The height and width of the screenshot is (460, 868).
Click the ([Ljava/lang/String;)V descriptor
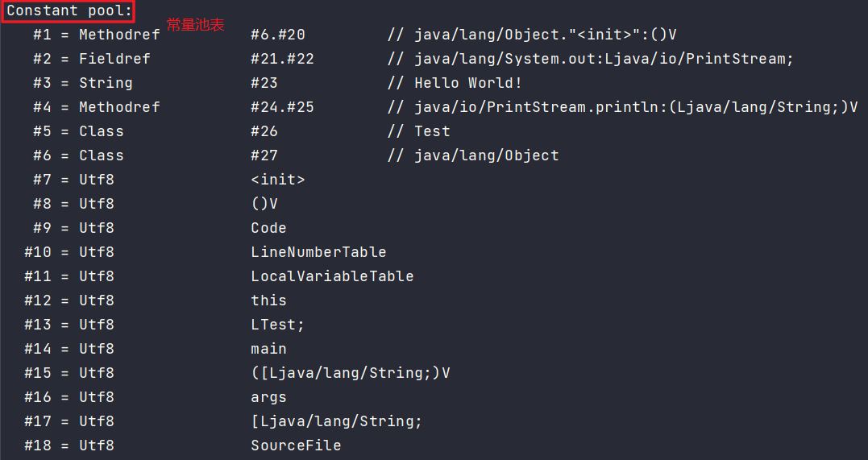[350, 373]
